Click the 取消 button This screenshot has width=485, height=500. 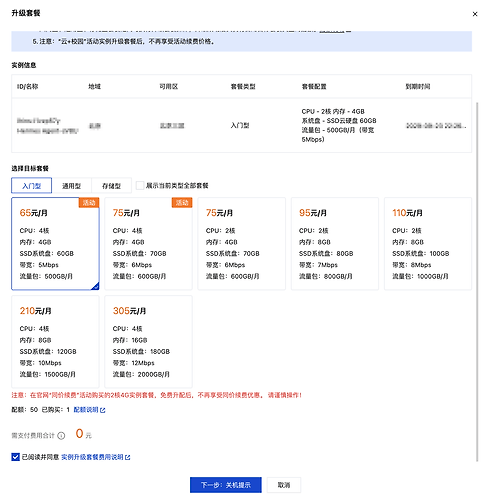point(284,485)
